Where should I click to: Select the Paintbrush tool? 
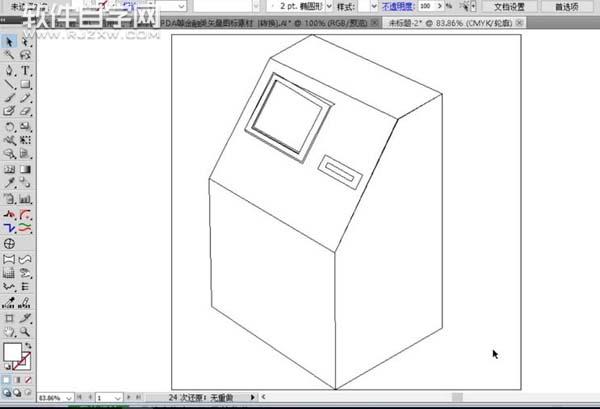coord(9,98)
